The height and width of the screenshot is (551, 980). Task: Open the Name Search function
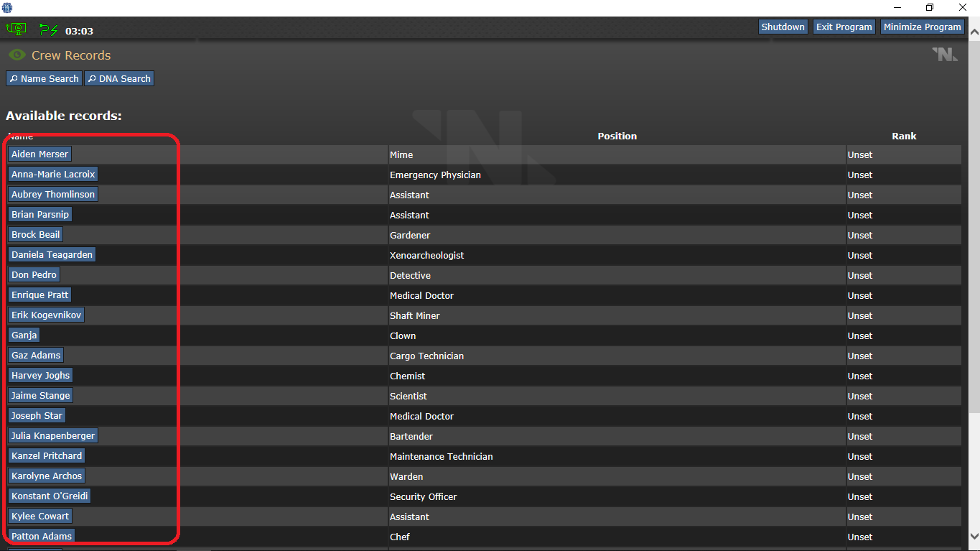[x=44, y=78]
